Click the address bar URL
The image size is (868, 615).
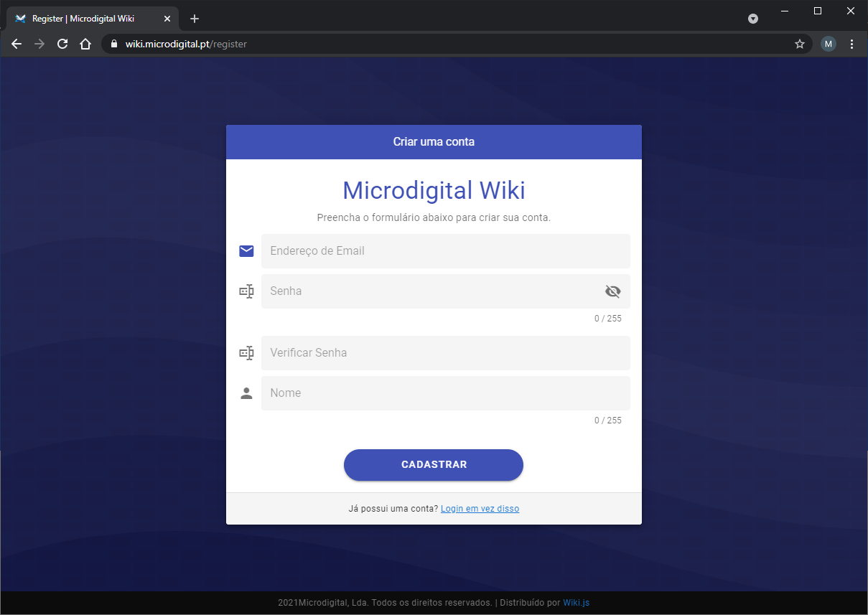point(186,44)
